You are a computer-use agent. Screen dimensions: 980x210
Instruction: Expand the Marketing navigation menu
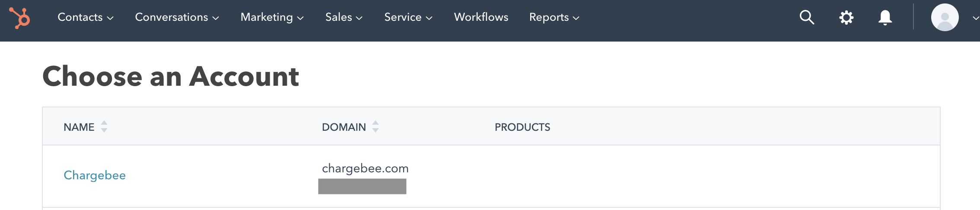point(272,17)
